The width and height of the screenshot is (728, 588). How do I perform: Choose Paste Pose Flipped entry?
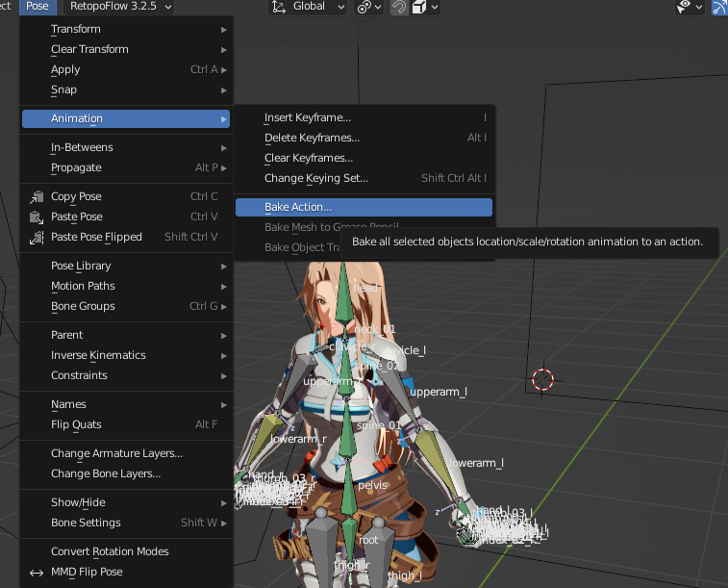[126, 237]
